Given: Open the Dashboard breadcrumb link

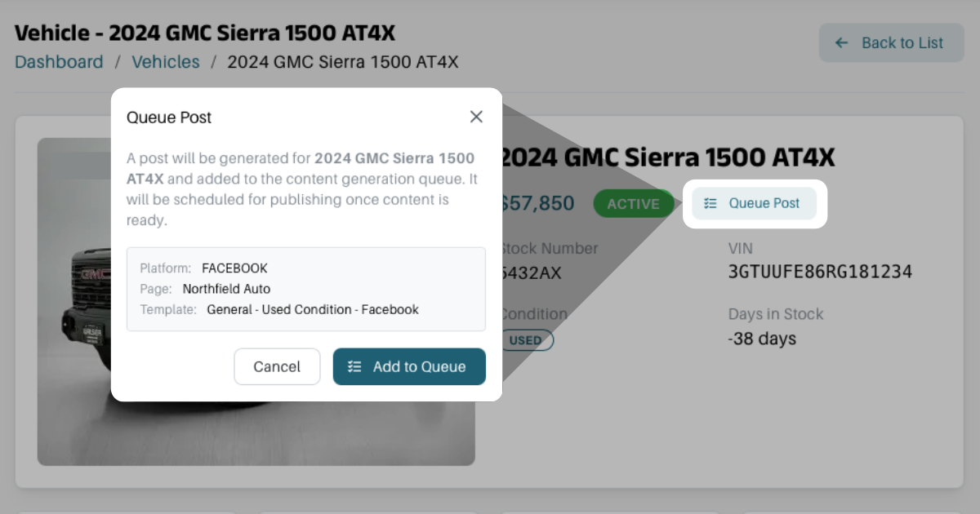Looking at the screenshot, I should tap(59, 62).
